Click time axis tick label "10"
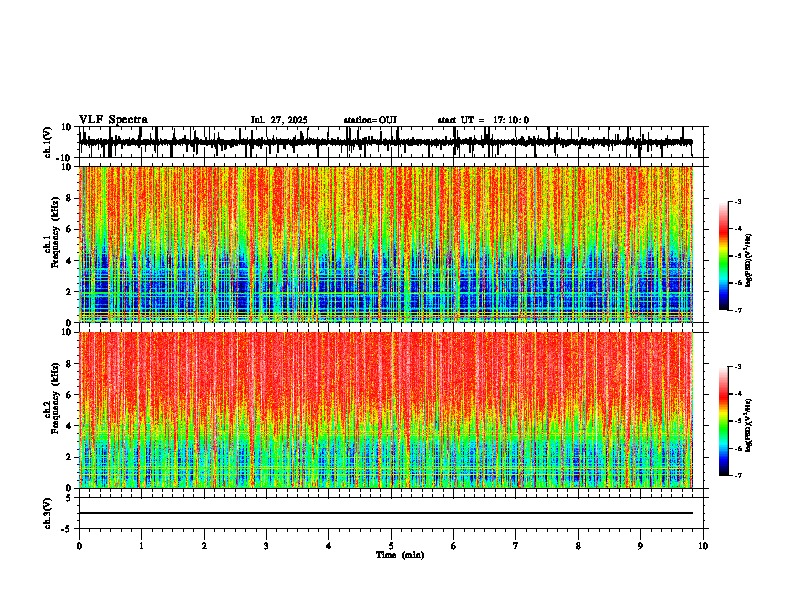Screen dimensions: 792x612 pyautogui.click(x=703, y=546)
